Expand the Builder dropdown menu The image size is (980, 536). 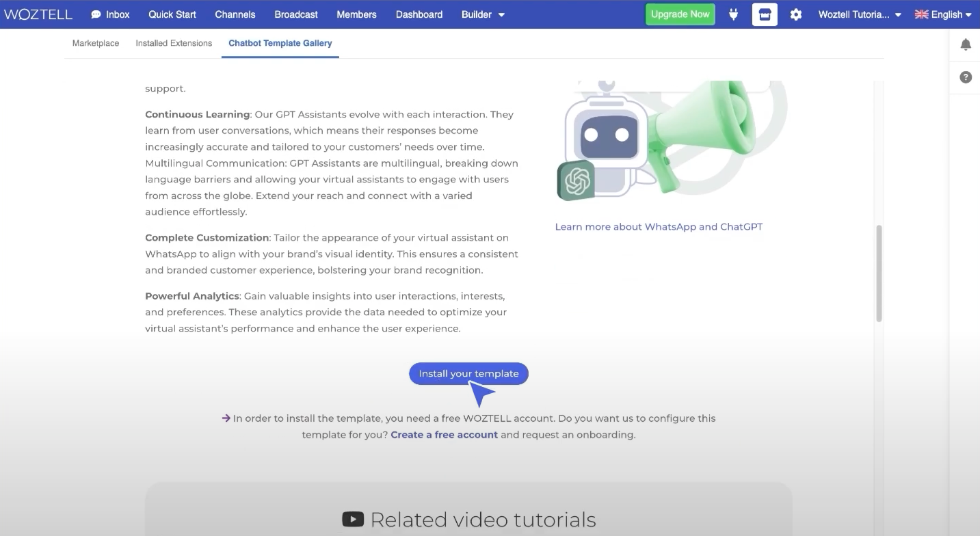(483, 14)
